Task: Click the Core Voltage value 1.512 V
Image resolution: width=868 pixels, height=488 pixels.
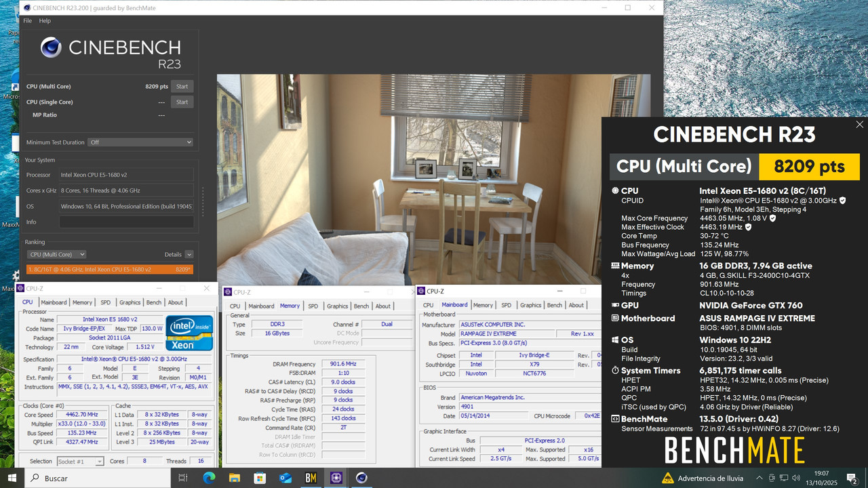Action: (144, 346)
